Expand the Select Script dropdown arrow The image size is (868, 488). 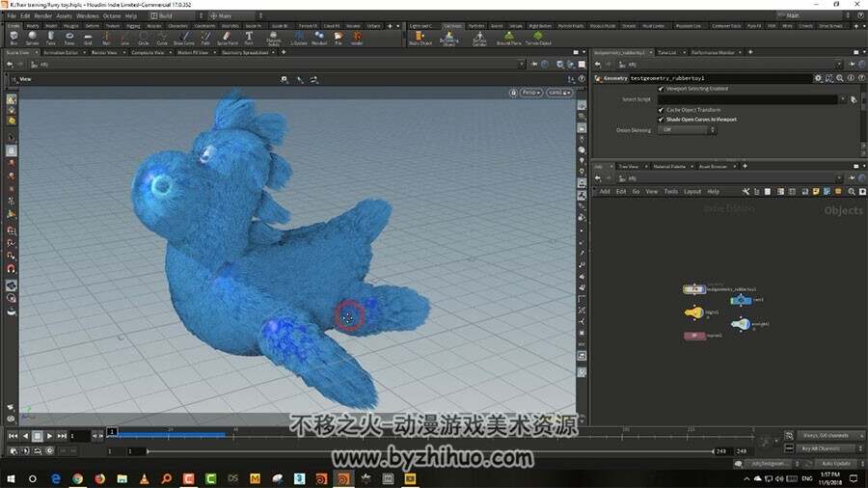pyautogui.click(x=843, y=99)
